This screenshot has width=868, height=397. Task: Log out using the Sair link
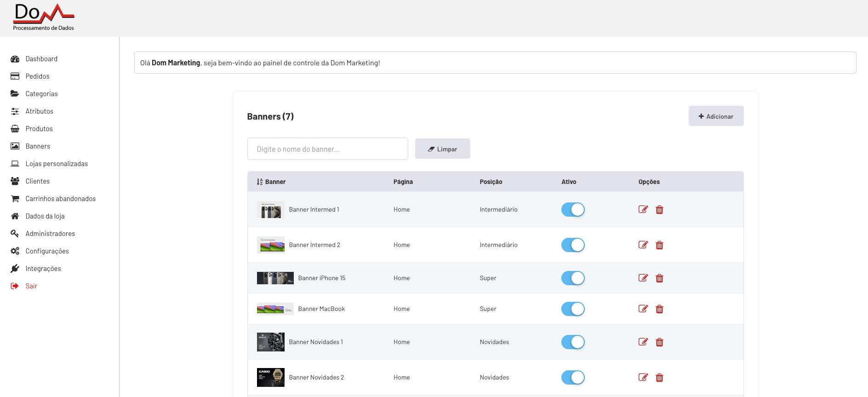tap(31, 286)
